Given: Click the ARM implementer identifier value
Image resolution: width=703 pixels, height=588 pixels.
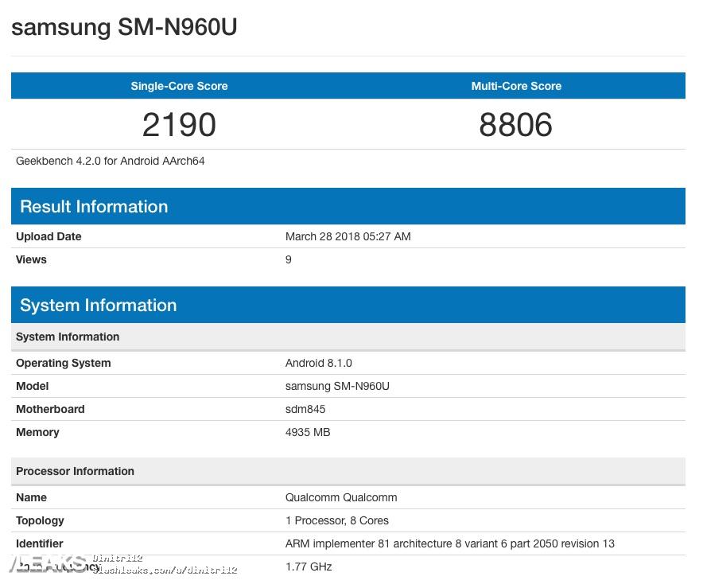Looking at the screenshot, I should [x=449, y=543].
